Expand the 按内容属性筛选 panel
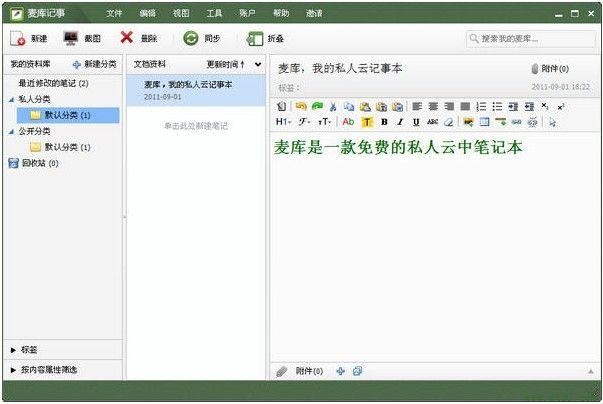603x404 pixels. tap(13, 370)
